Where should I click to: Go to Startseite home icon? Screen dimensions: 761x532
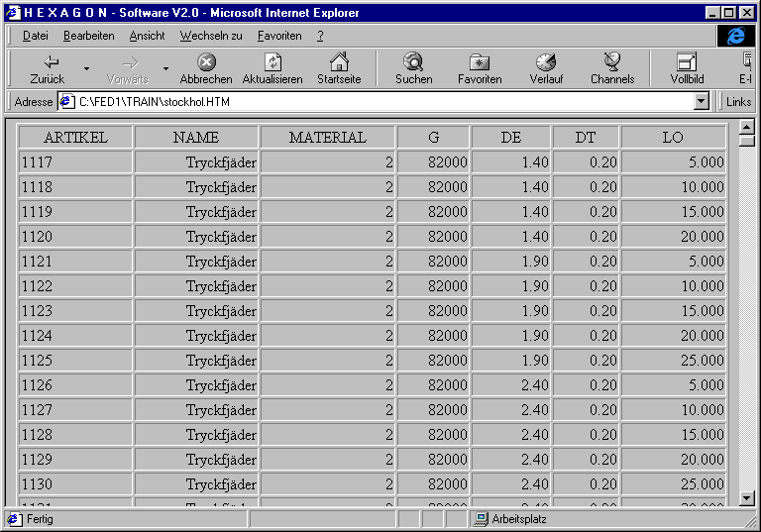point(339,62)
